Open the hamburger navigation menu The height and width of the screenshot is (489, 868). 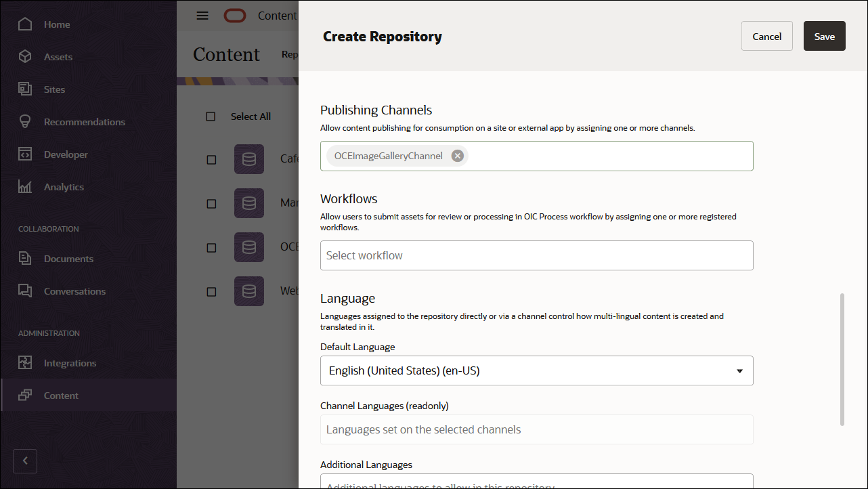[202, 16]
